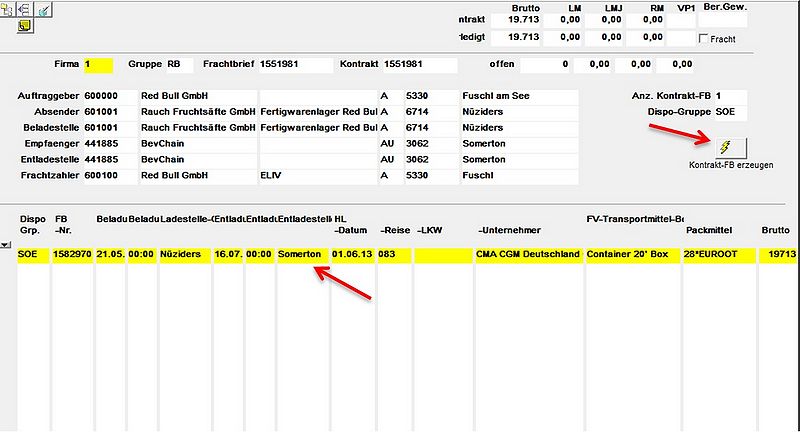Click the Entladestelle number field 441885
Viewport: 800px width, 432px height.
tap(111, 160)
